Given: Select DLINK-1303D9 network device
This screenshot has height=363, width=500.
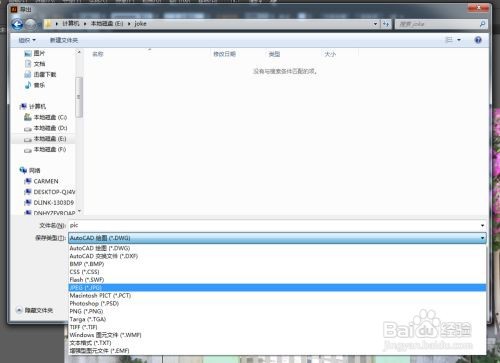Looking at the screenshot, I should point(49,203).
